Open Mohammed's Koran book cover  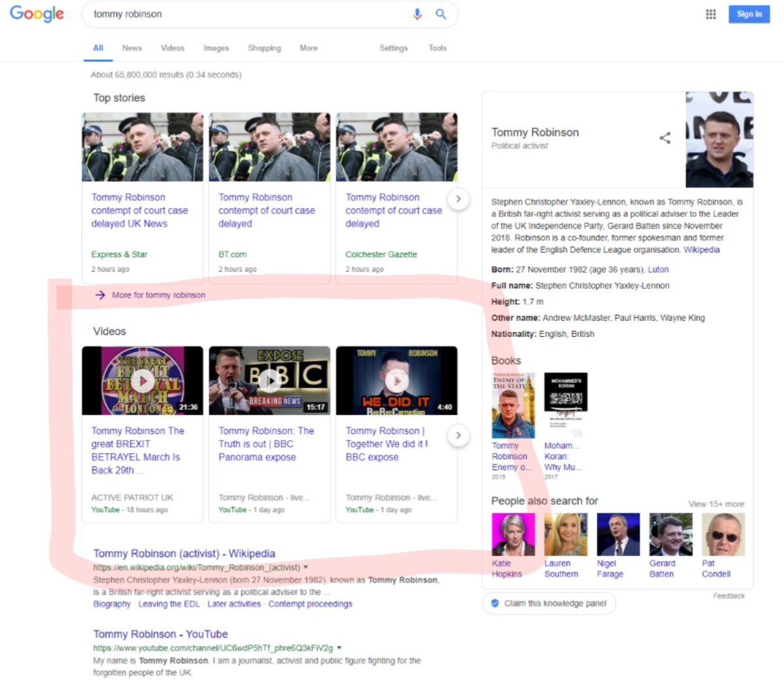tap(566, 405)
